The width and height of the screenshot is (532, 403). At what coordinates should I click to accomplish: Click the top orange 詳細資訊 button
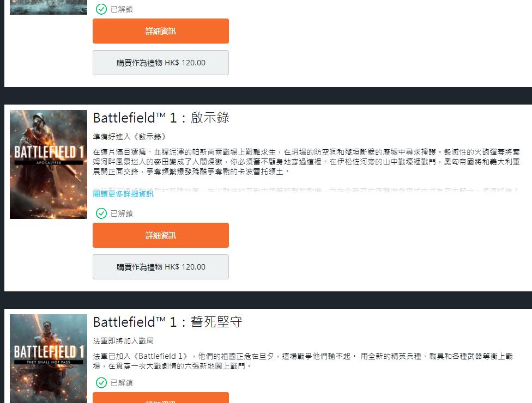point(160,31)
